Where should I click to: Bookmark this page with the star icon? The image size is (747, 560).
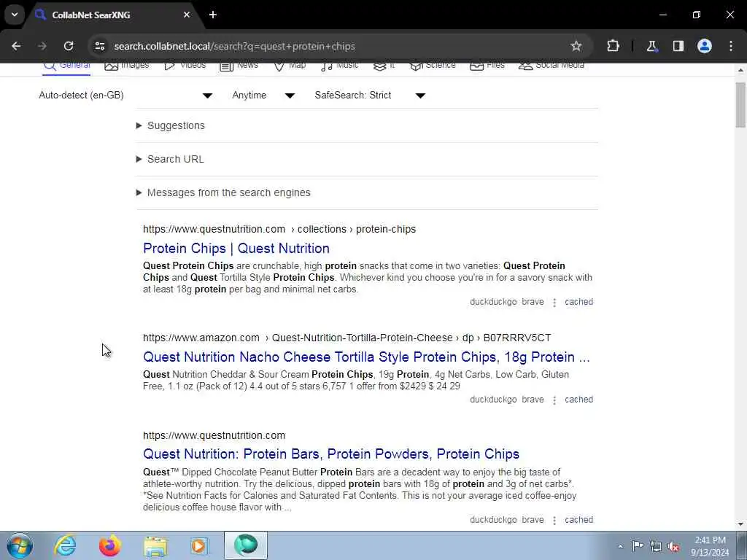pyautogui.click(x=576, y=46)
